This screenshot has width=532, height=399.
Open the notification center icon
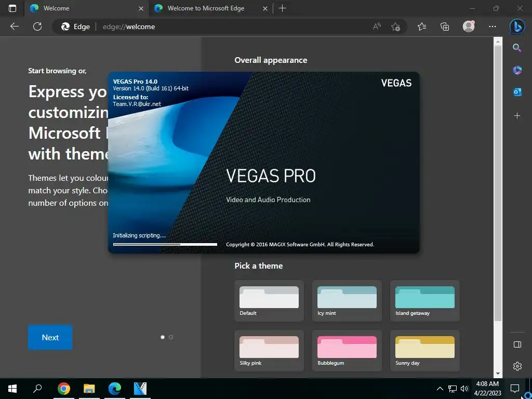coord(515,389)
